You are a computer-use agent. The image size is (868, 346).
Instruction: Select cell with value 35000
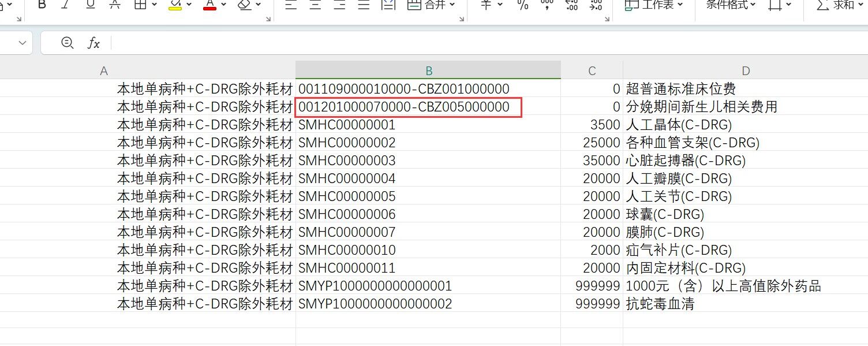(592, 161)
